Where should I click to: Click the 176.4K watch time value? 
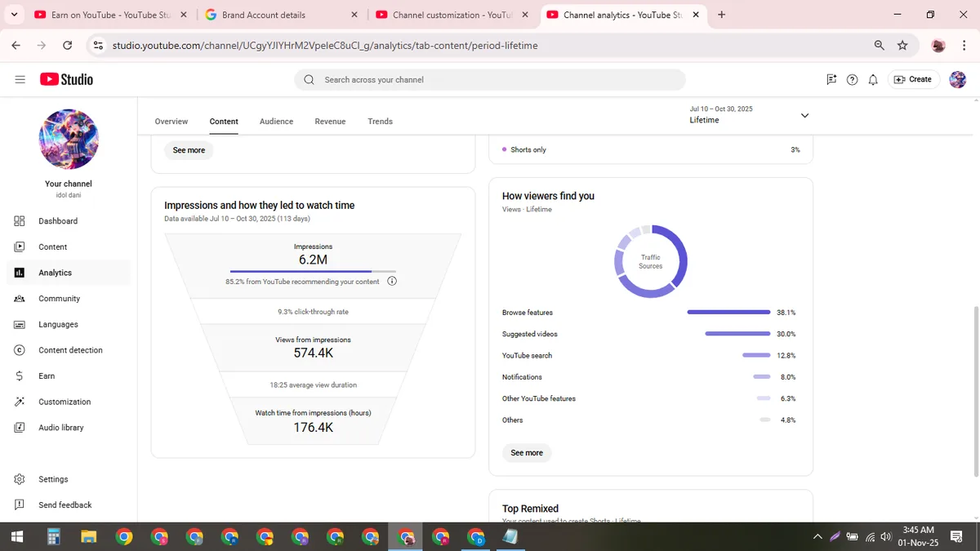[314, 428]
